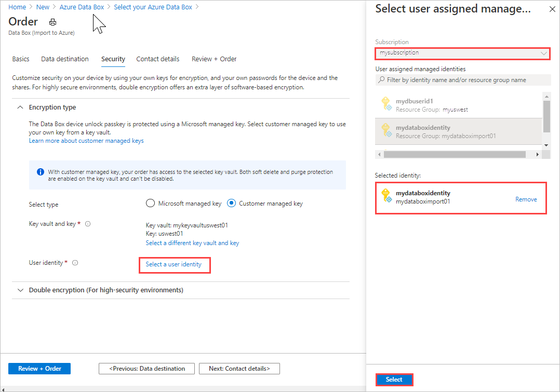Click the key icon for mydbuserid1
Screen dimensions: 560x392
point(387,104)
